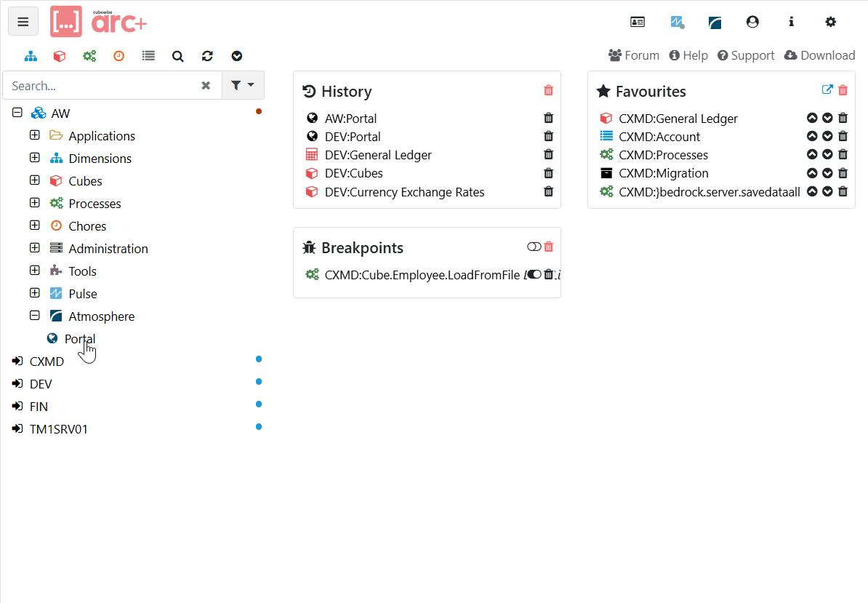
Task: Click the Download link
Action: (x=819, y=55)
